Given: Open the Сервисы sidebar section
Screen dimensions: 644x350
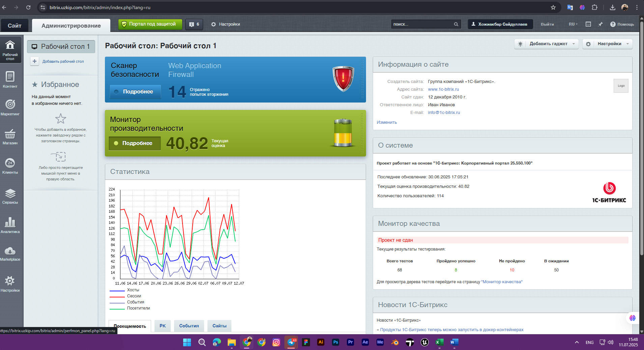Looking at the screenshot, I should tap(10, 196).
